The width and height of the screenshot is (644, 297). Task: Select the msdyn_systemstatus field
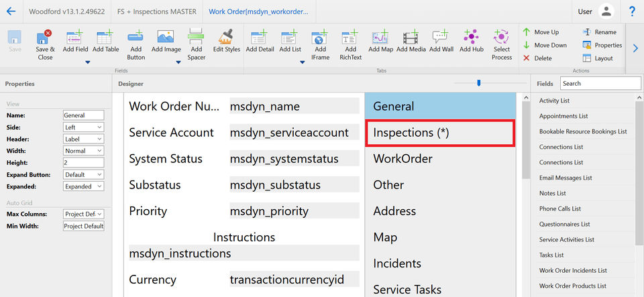(294, 159)
